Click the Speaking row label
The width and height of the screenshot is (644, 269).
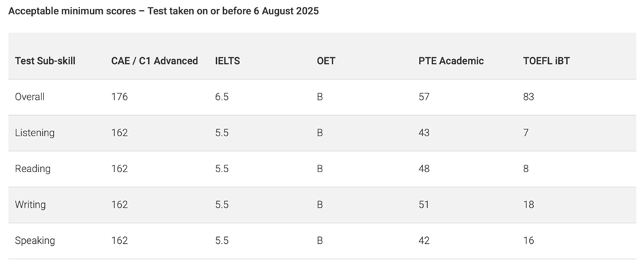tap(35, 240)
